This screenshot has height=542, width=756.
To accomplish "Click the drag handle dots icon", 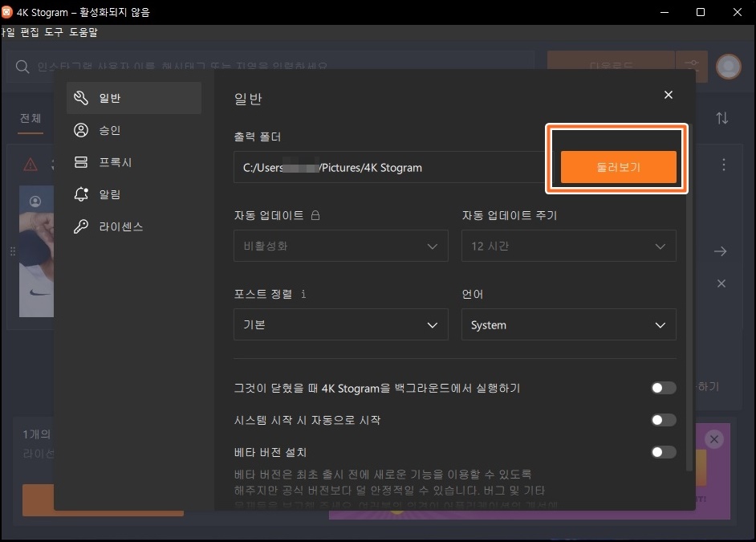I will (x=13, y=251).
